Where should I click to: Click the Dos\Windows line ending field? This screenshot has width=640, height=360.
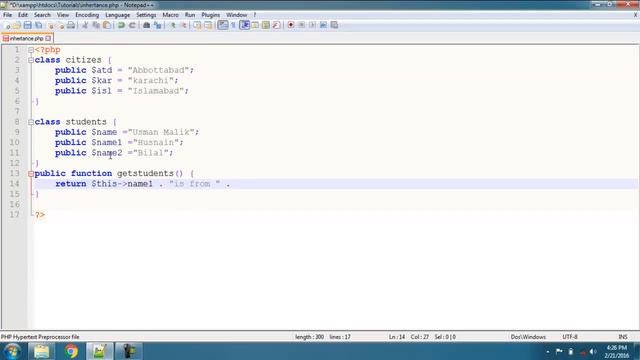(x=528, y=337)
